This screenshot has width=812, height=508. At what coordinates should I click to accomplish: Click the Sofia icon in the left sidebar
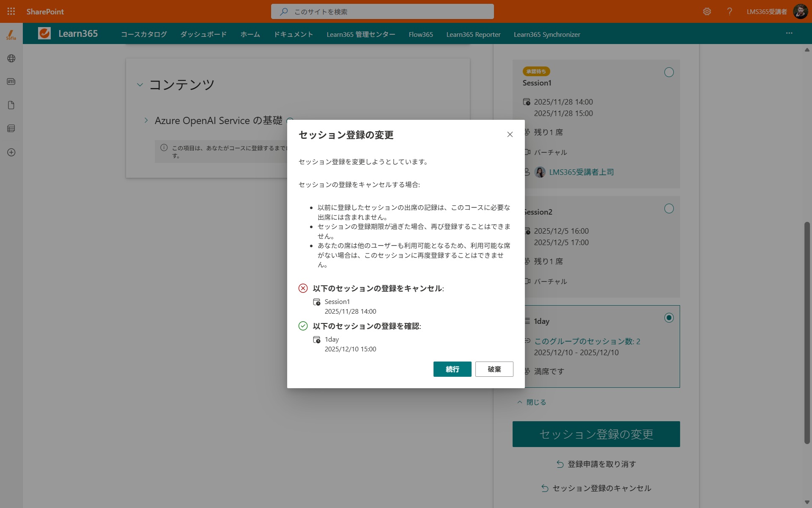click(x=11, y=35)
